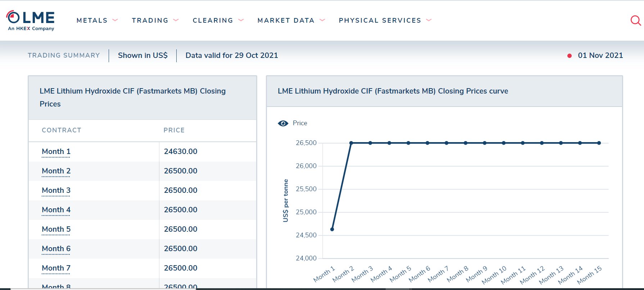Expand the Market Data chevron
The width and height of the screenshot is (644, 290).
click(322, 20)
